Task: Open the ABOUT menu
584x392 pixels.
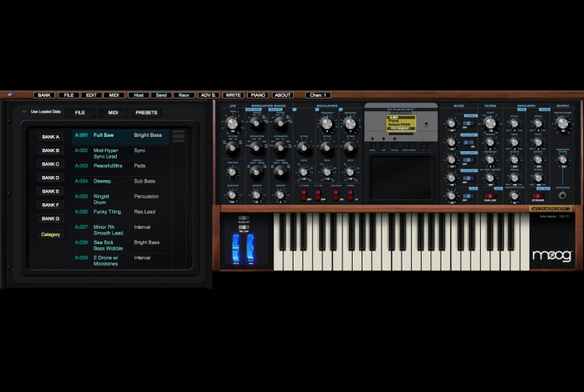Action: (x=282, y=95)
